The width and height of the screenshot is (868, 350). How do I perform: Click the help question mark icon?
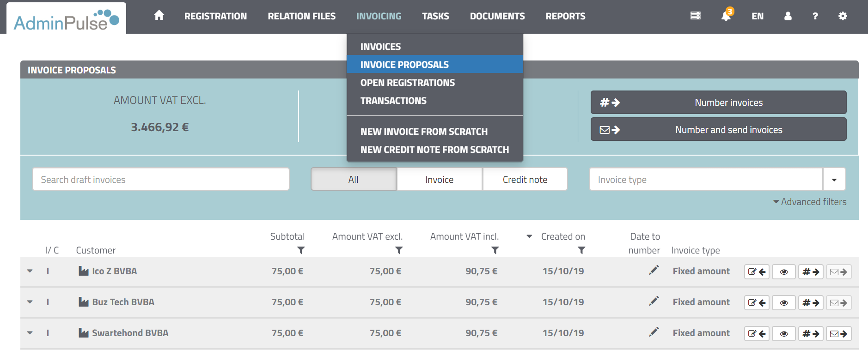[x=815, y=16]
